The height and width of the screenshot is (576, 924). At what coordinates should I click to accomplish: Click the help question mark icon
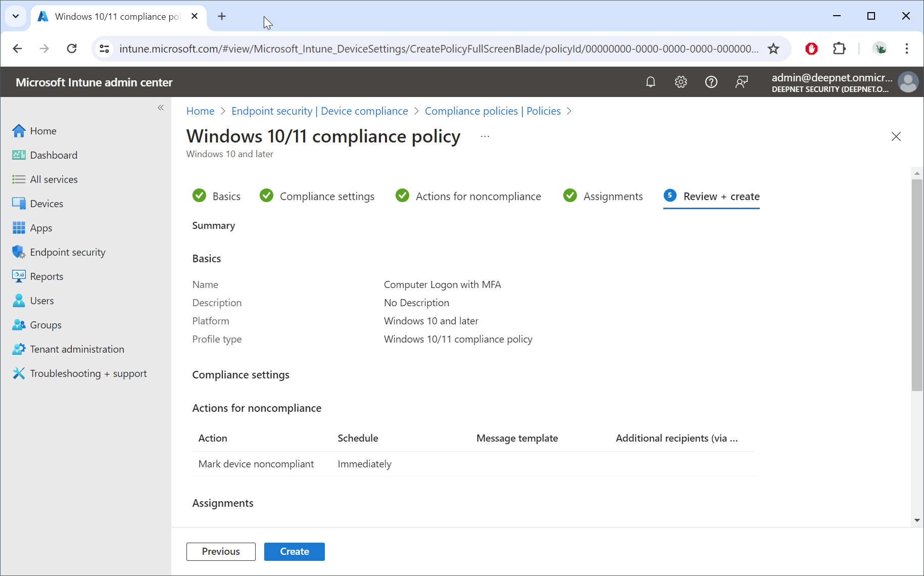click(x=711, y=82)
